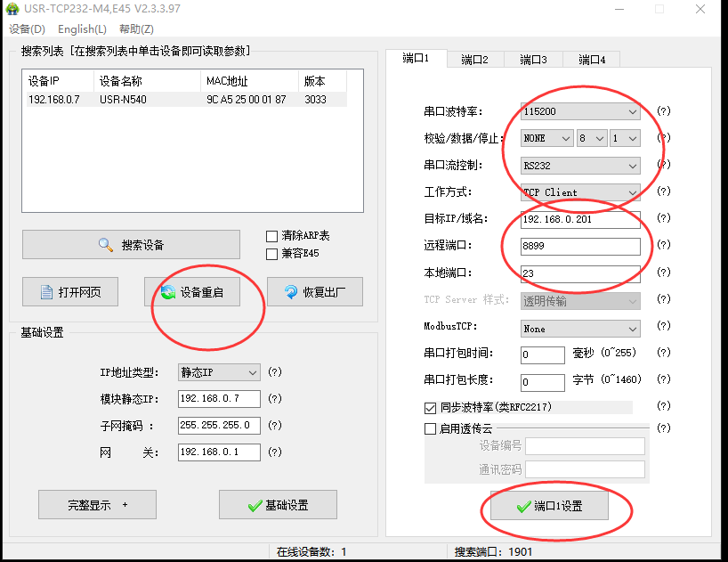
Task: Toggle the 兼容E45 checkbox
Action: pos(272,254)
